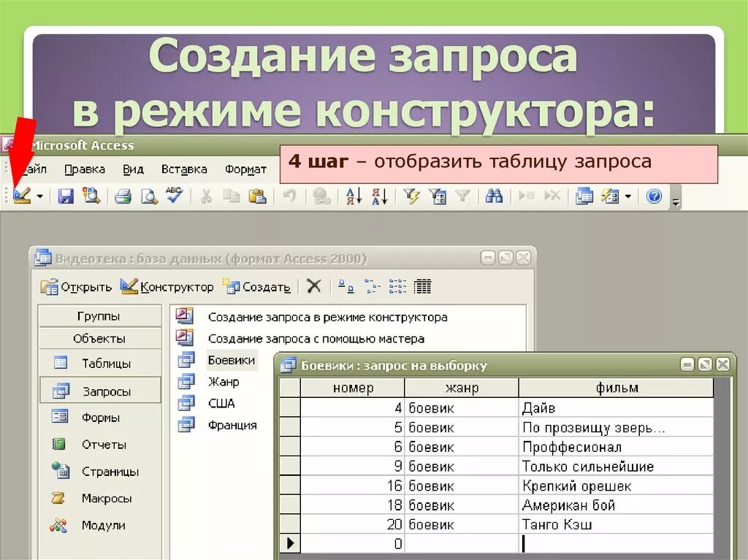The width and height of the screenshot is (748, 560).
Task: Click the фильм column header
Action: tap(616, 388)
